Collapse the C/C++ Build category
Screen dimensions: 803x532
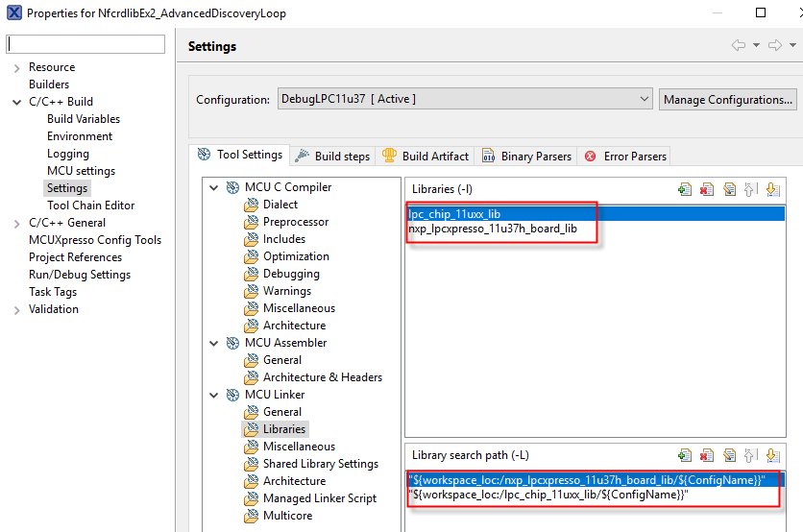tap(17, 102)
